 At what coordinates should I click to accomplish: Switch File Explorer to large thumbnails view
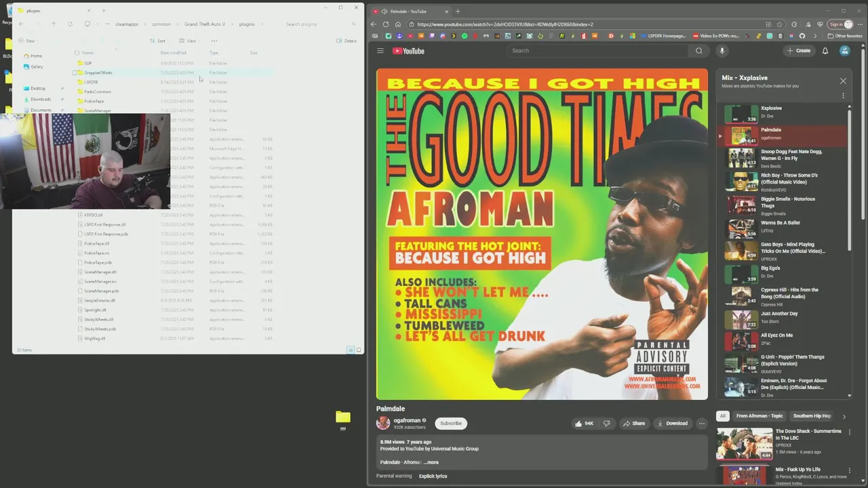coord(359,350)
